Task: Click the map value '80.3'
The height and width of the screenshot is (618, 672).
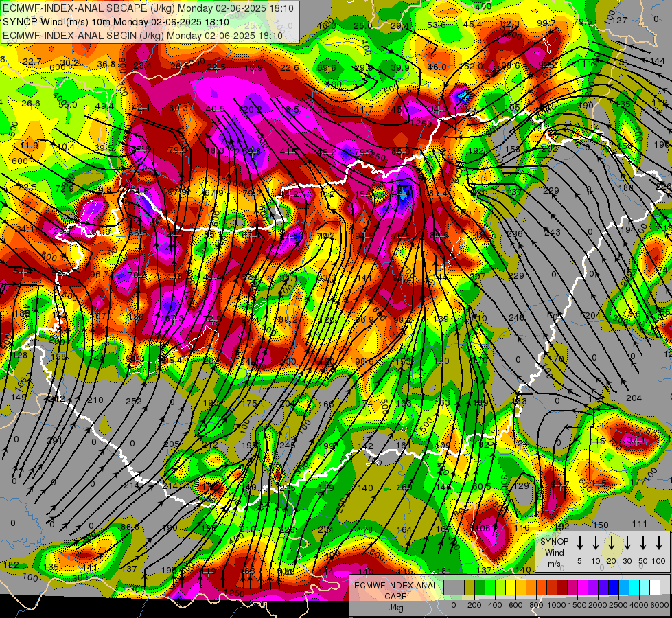Action: (x=178, y=108)
